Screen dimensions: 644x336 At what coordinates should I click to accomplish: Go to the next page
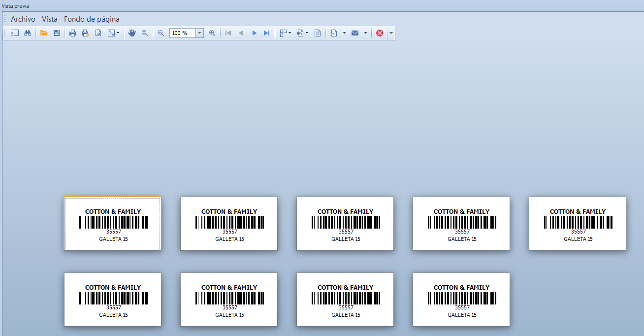click(x=255, y=33)
